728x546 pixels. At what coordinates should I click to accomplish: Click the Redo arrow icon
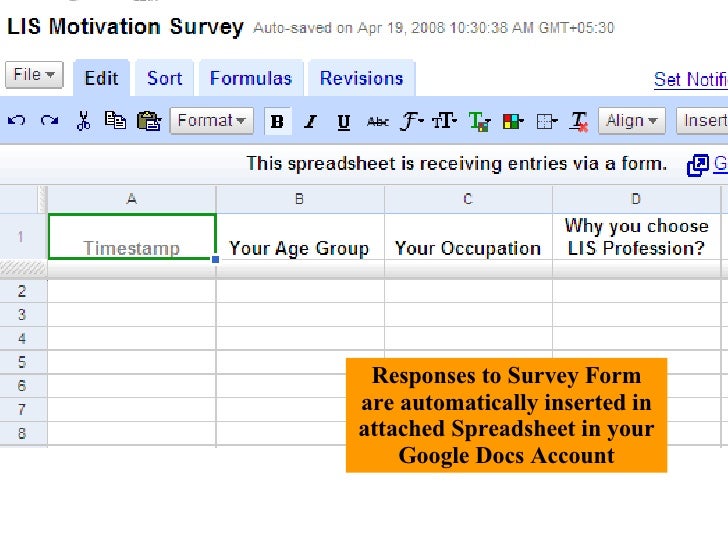(x=49, y=121)
